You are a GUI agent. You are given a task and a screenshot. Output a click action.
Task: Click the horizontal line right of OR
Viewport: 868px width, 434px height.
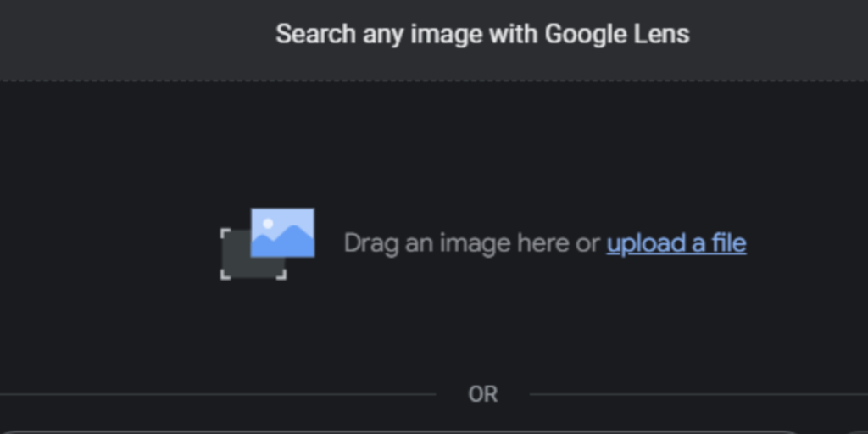click(x=698, y=395)
